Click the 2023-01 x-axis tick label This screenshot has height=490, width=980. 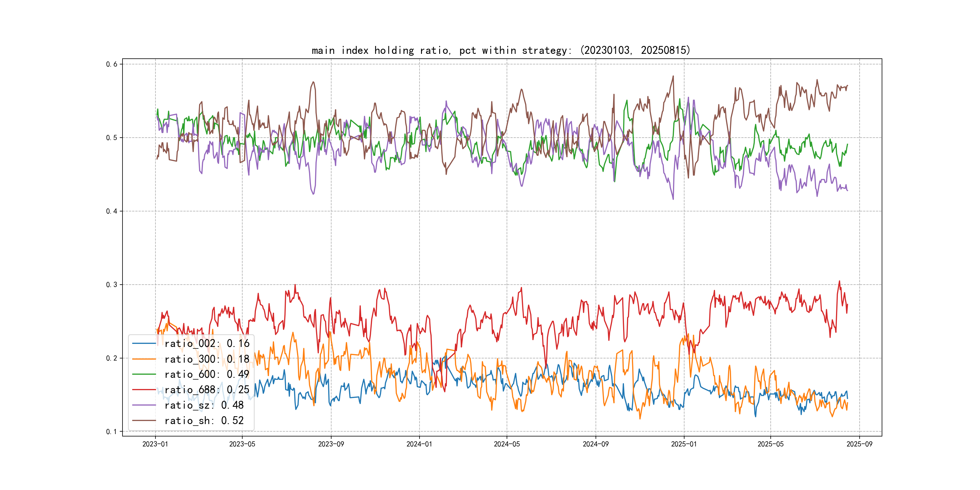click(155, 444)
